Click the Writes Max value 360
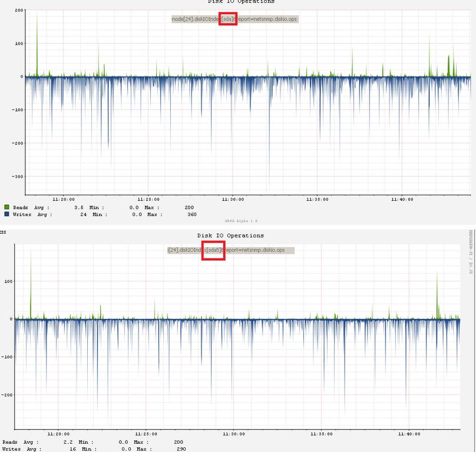 192,214
